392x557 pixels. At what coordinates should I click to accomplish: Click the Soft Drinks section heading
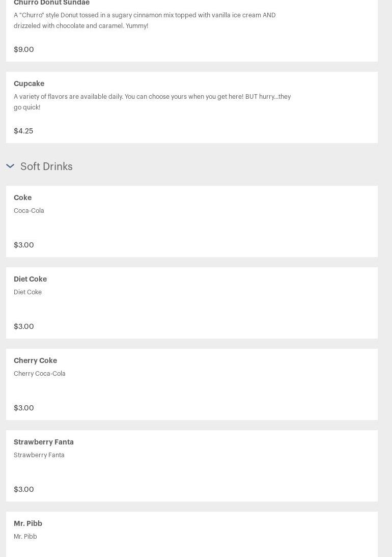[46, 166]
